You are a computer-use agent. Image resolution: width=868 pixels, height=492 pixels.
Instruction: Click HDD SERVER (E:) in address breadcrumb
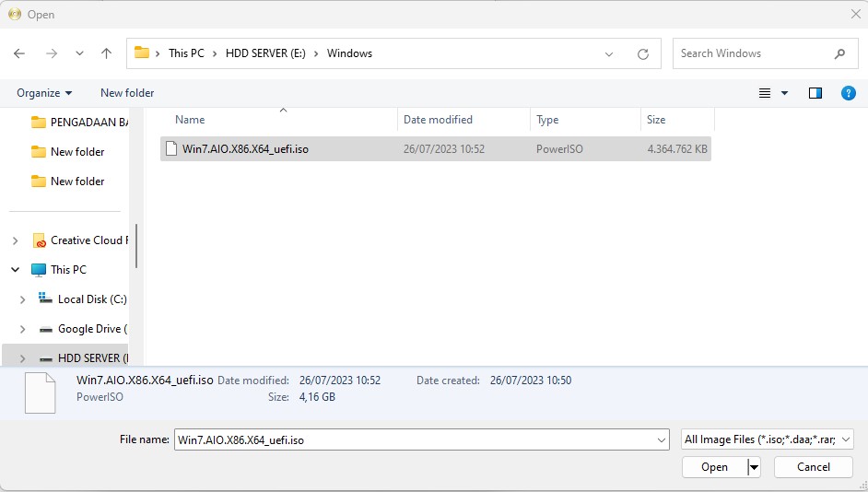(265, 53)
